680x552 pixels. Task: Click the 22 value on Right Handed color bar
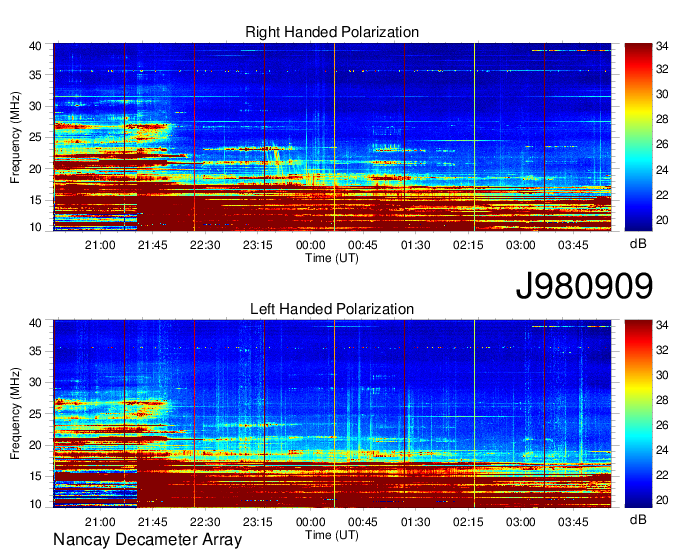point(662,195)
